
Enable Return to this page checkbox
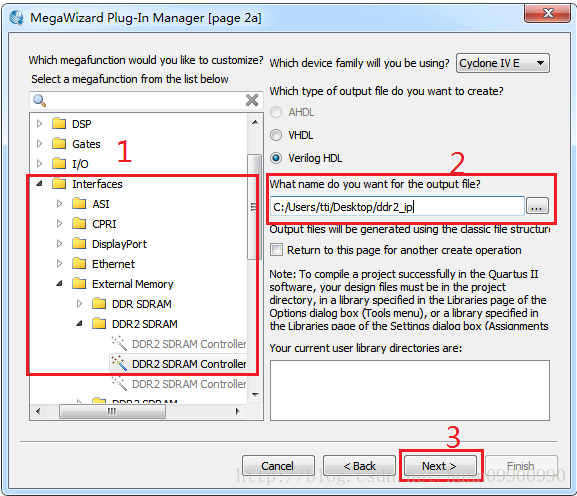[x=276, y=249]
